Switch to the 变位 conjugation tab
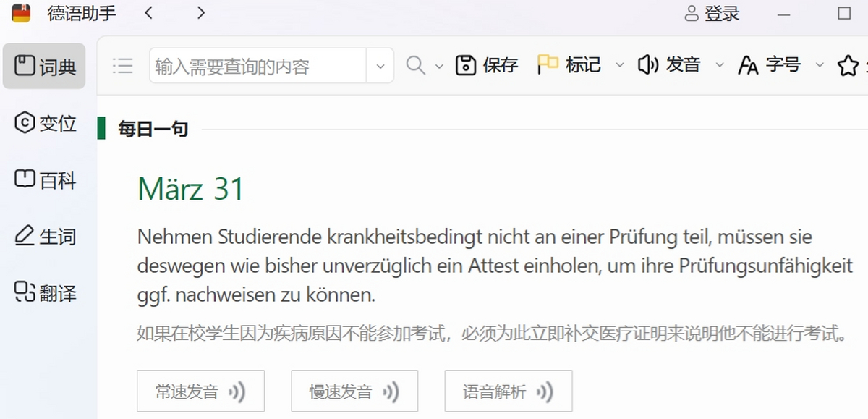868x419 pixels. pyautogui.click(x=44, y=123)
